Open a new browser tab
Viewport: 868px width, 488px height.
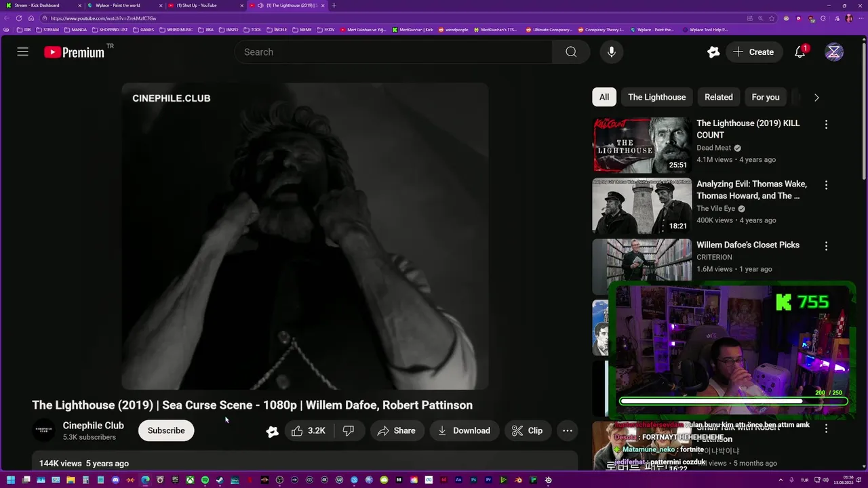(334, 5)
